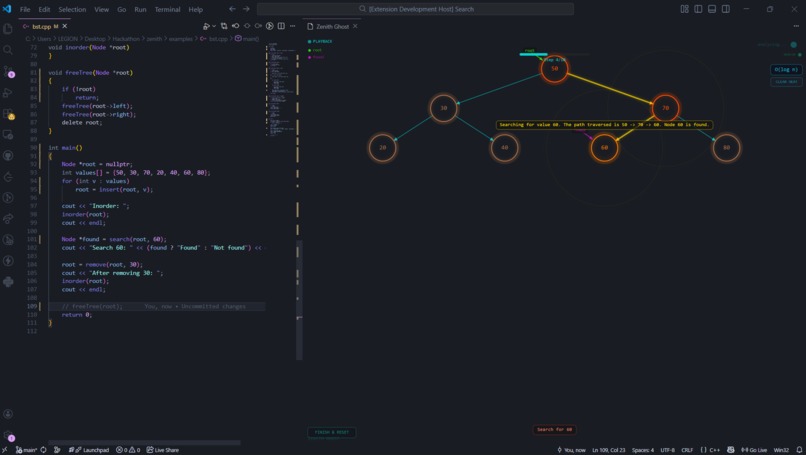Click the FINISH & RESET button
Screen dimensions: 806x455
(332, 432)
